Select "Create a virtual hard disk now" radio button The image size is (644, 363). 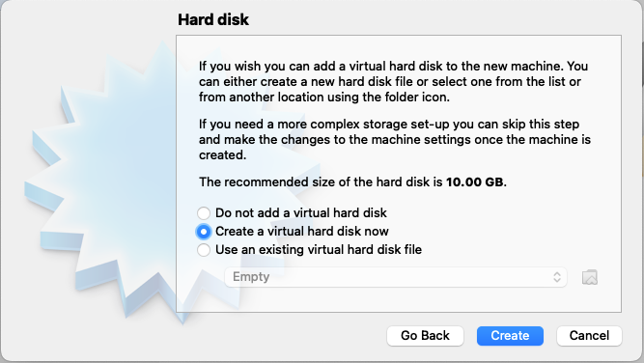coord(204,232)
